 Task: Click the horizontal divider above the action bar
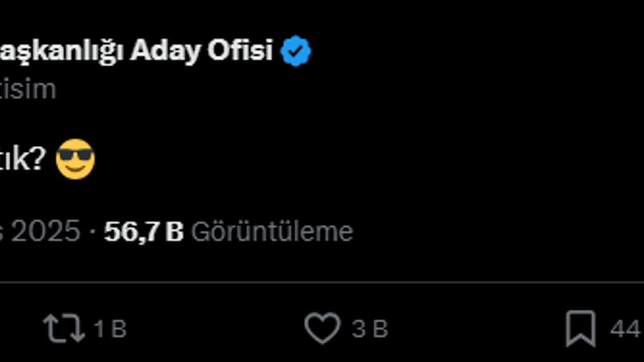[x=322, y=283]
